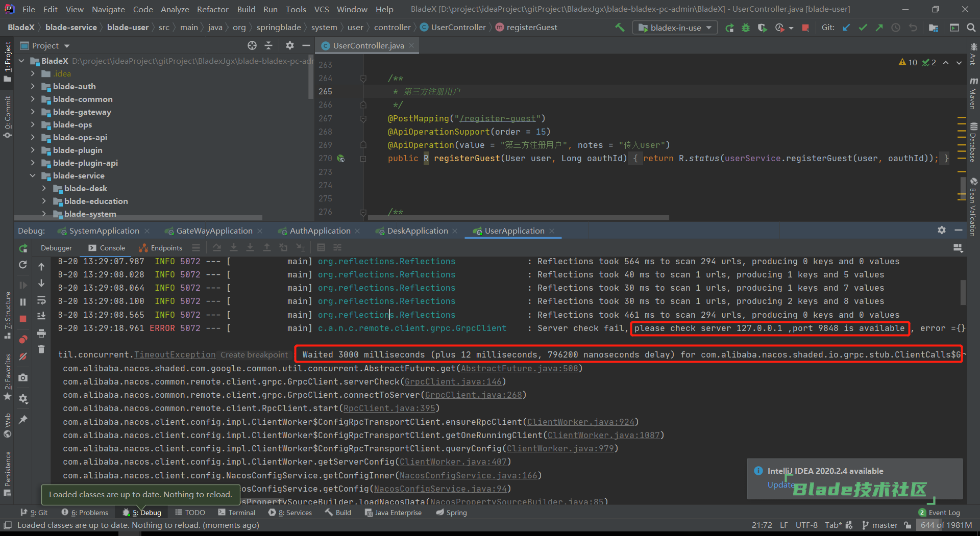Click the Search Everywhere magnifier icon
The image size is (980, 536).
971,28
